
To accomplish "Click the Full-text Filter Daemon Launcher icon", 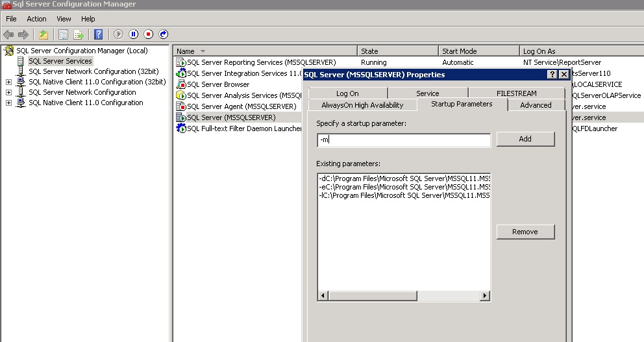I will (x=180, y=128).
